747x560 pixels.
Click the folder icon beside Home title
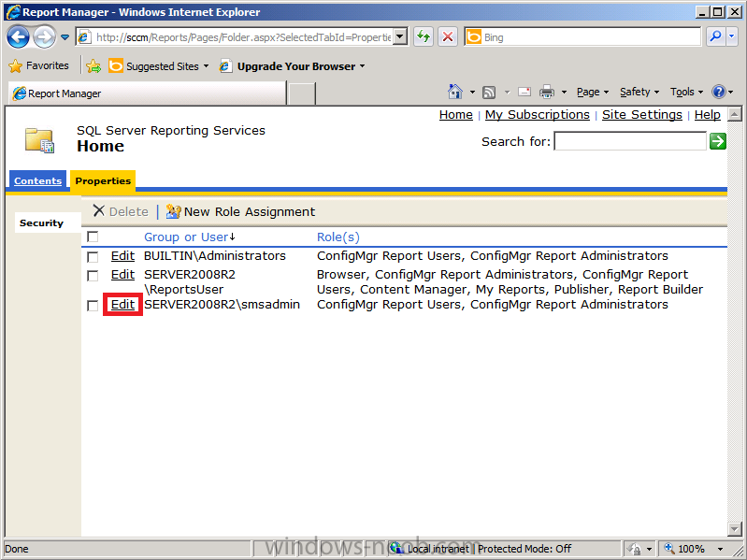tap(39, 140)
